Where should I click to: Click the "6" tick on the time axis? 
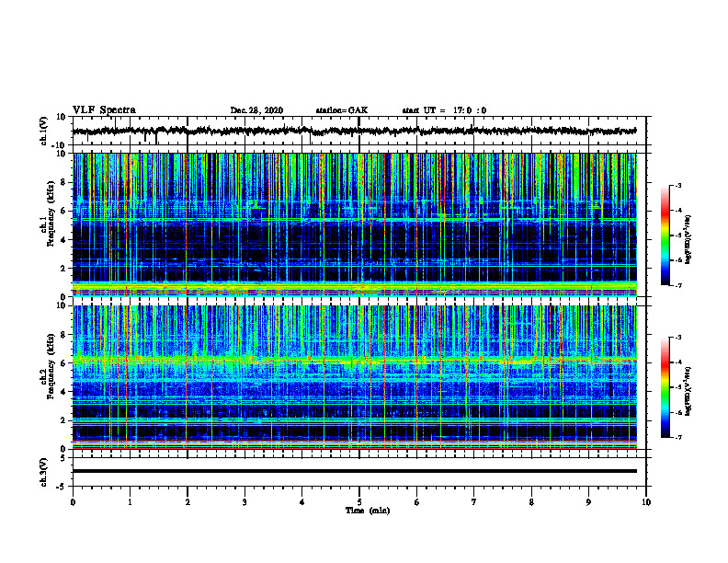417,502
